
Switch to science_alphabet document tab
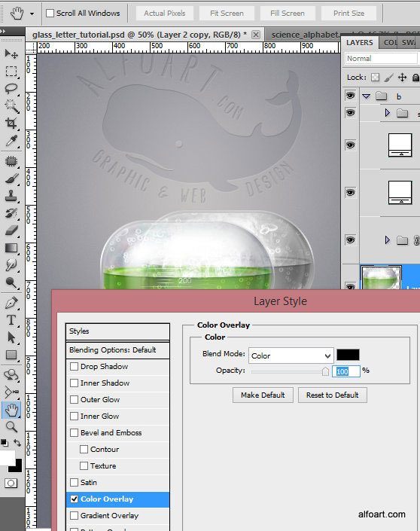pyautogui.click(x=305, y=35)
